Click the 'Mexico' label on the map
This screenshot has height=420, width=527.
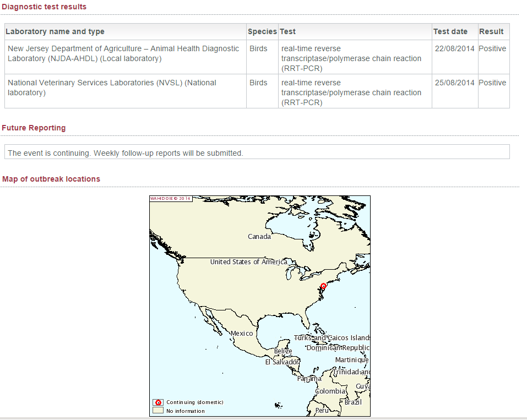(x=242, y=334)
